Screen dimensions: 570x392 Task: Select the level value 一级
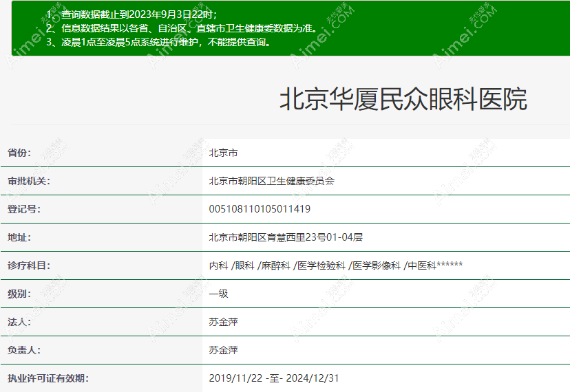[x=218, y=294]
